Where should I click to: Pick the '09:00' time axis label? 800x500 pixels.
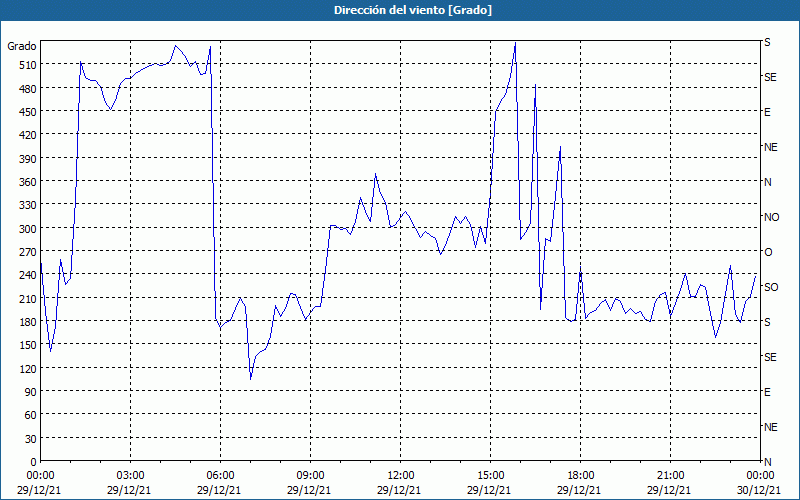tap(310, 476)
